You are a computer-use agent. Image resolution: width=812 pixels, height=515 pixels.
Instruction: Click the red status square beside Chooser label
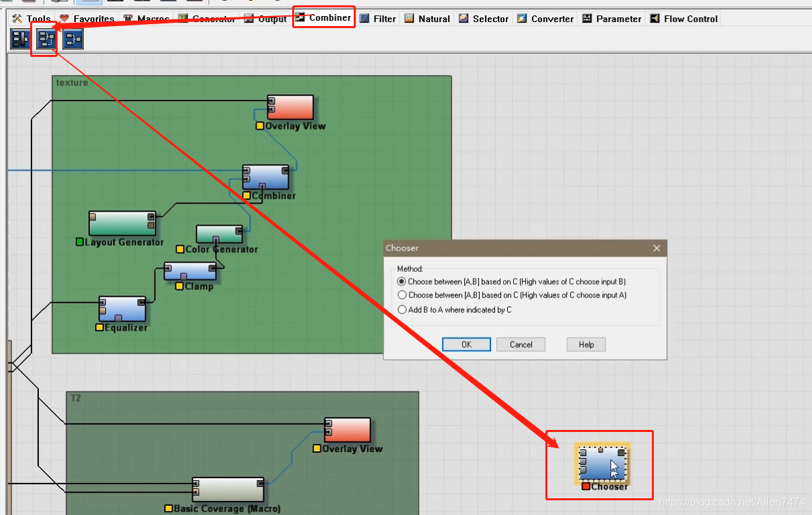(586, 486)
